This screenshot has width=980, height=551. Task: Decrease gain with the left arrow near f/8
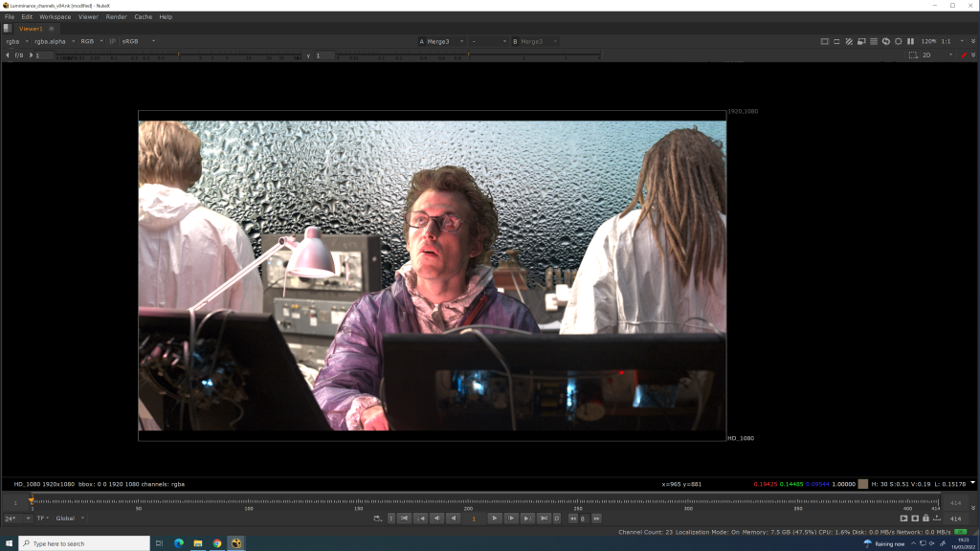[8, 55]
